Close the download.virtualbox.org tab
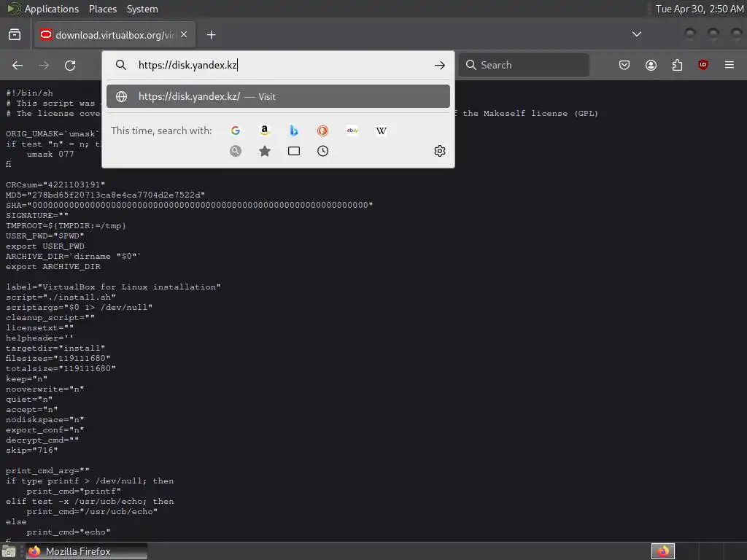 click(184, 34)
